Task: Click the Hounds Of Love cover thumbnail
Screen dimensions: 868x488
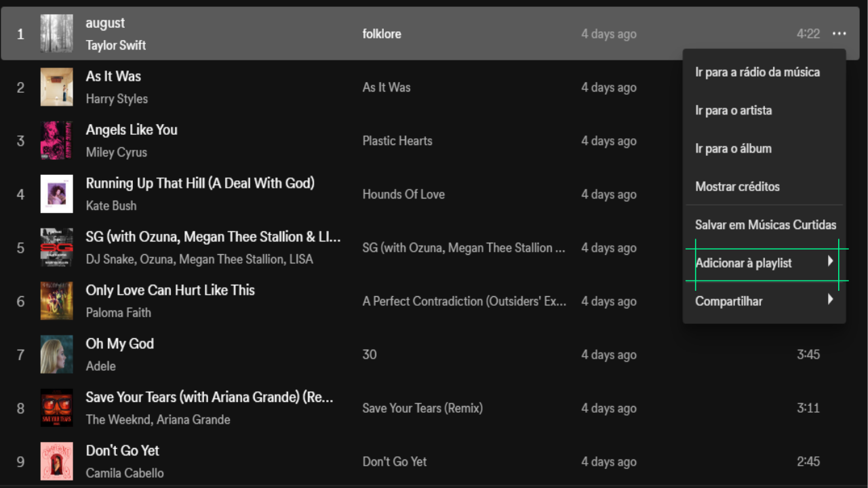Action: (x=56, y=194)
